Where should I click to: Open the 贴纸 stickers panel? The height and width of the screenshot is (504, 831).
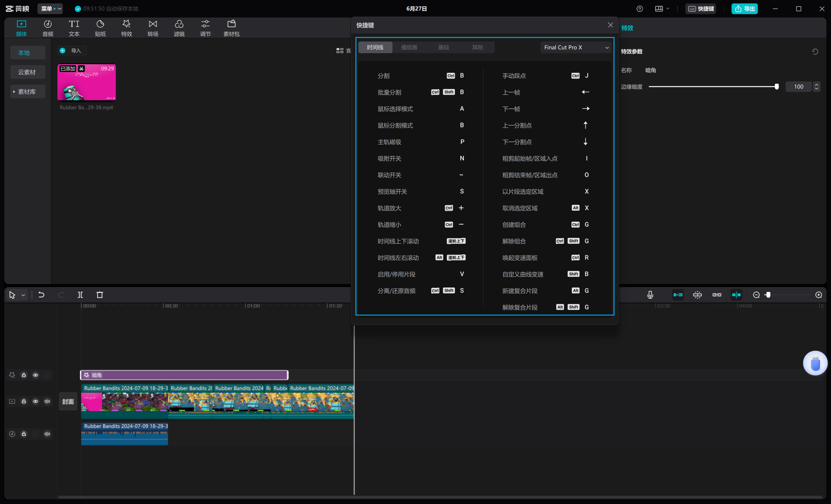[x=101, y=28]
